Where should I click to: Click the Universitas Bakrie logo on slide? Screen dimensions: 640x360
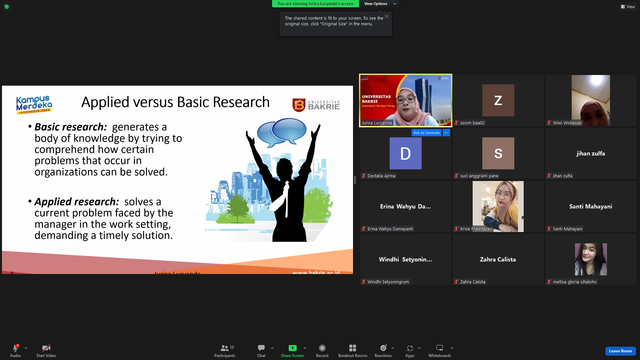coord(316,105)
